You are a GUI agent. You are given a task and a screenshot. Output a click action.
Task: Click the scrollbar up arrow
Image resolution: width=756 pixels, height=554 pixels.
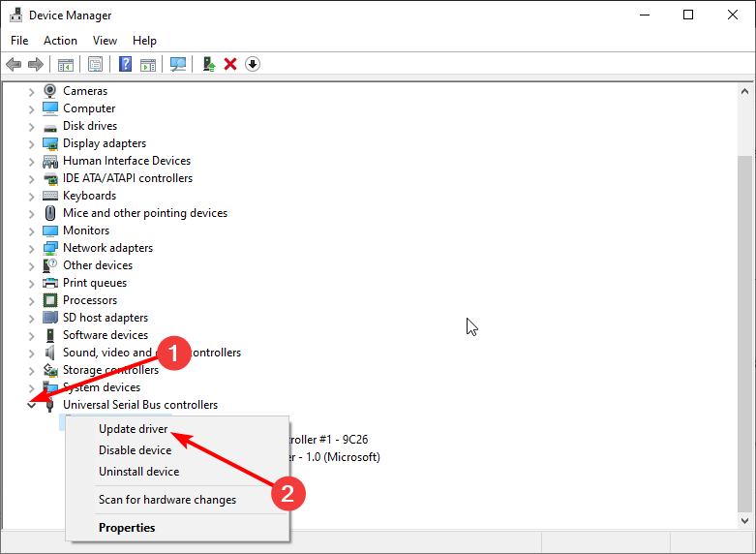(x=744, y=91)
